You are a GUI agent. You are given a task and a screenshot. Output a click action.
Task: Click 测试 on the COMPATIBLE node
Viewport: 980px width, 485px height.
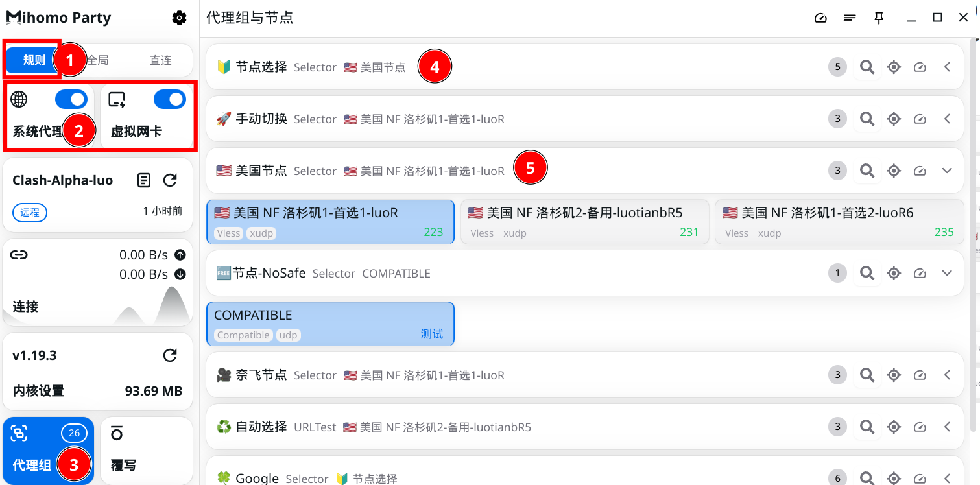click(x=432, y=334)
